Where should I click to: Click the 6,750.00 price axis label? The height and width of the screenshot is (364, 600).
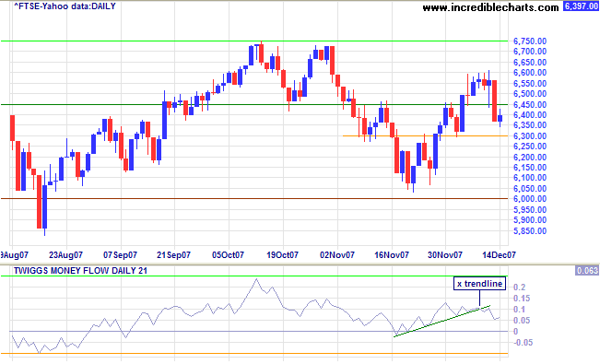pyautogui.click(x=530, y=41)
